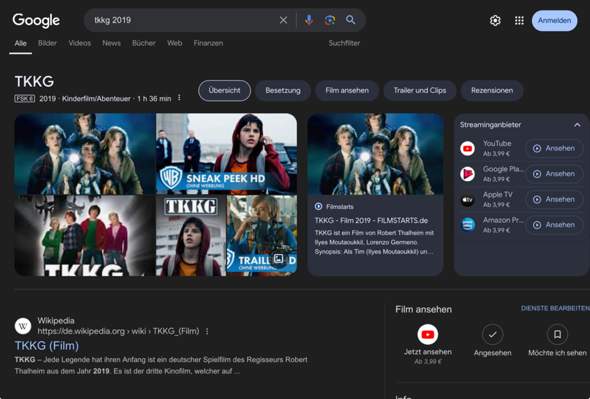Select the Trailer und Clips chip

tap(420, 91)
